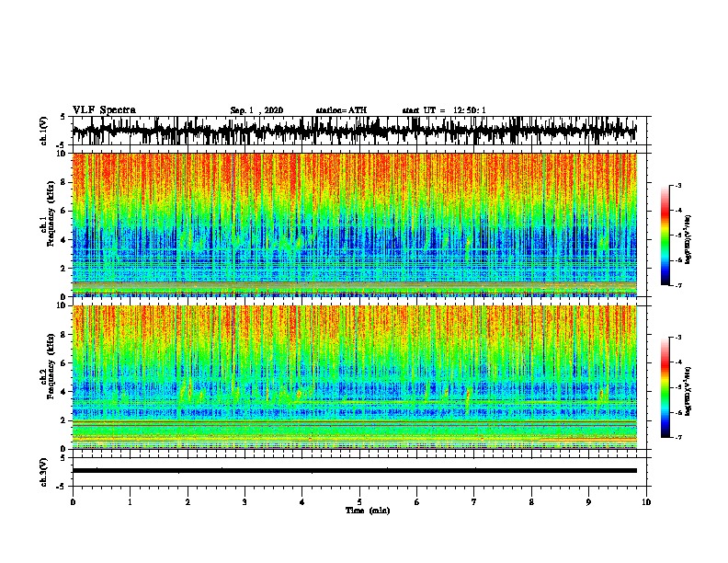Click the ch.1 voltage waveform trace
This screenshot has width=728, height=563.
pos(354,131)
